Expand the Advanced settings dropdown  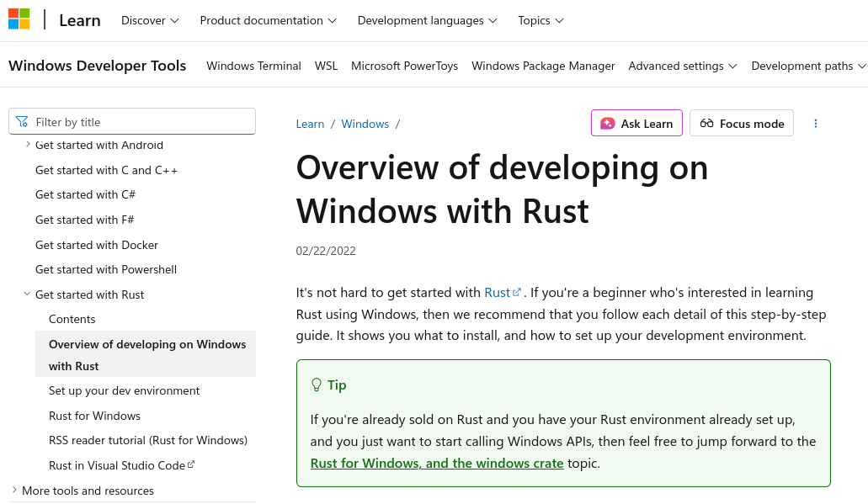[682, 66]
